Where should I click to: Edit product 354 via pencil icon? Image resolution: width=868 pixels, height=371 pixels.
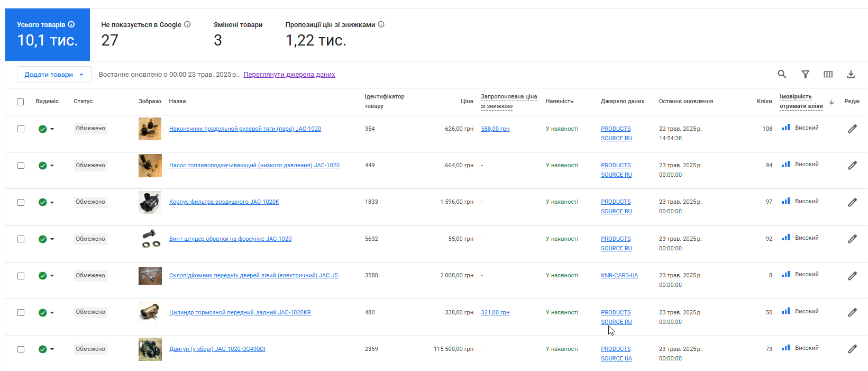852,129
